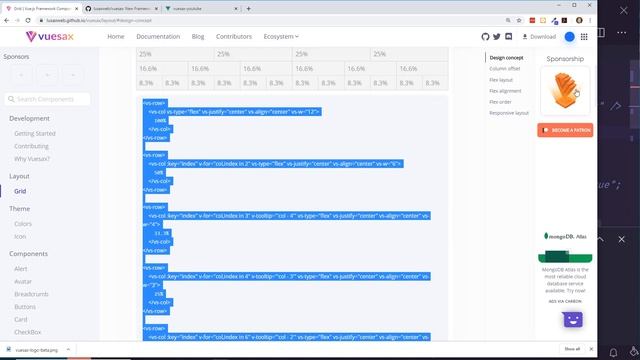The height and width of the screenshot is (360, 640).
Task: Click the Download link in header
Action: [539, 37]
